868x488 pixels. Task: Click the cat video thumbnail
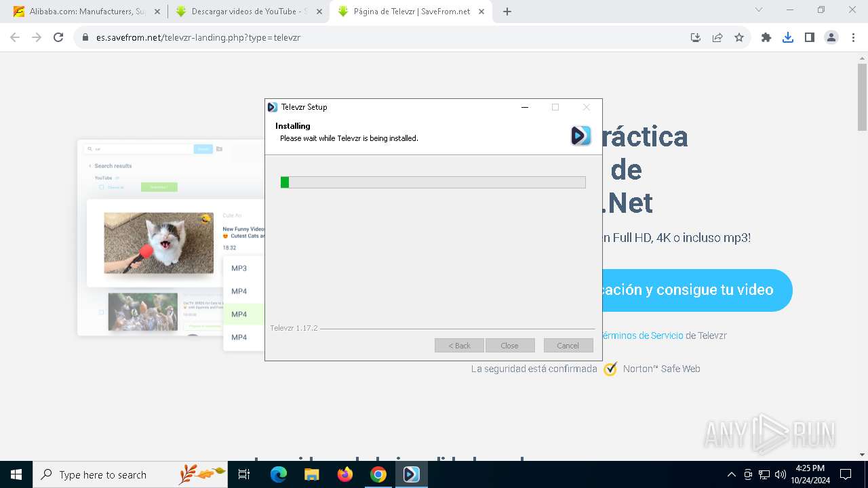159,243
